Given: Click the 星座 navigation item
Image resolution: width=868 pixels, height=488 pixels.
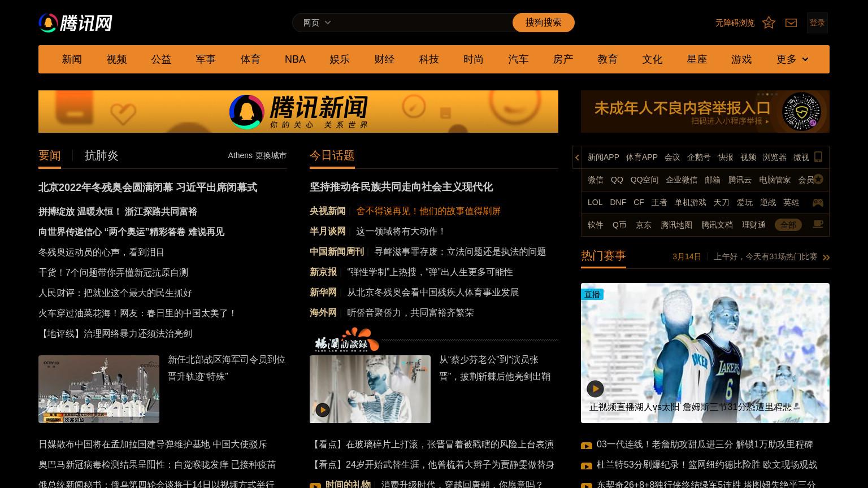Looking at the screenshot, I should pos(697,59).
